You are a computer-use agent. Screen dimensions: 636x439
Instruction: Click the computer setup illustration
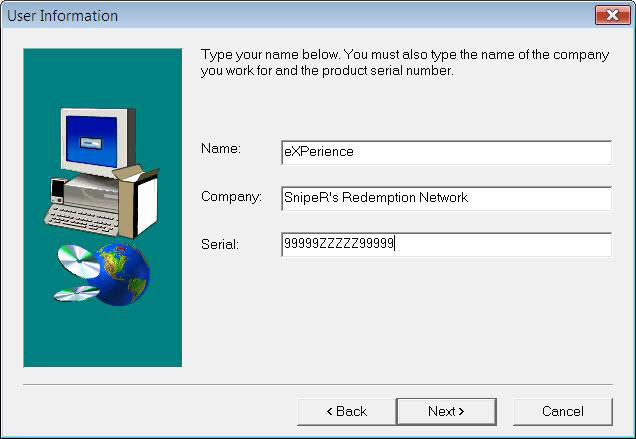pyautogui.click(x=103, y=207)
